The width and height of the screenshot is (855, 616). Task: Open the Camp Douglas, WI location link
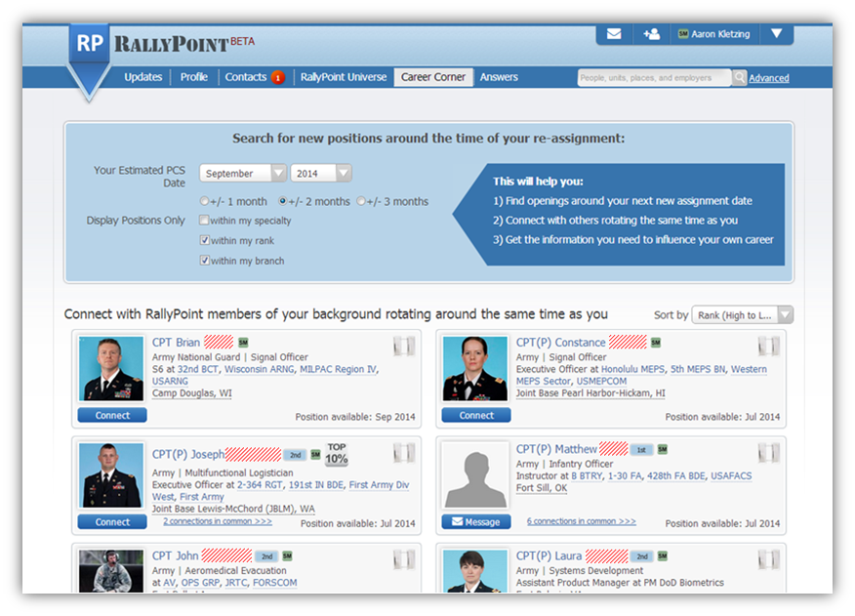pyautogui.click(x=192, y=393)
